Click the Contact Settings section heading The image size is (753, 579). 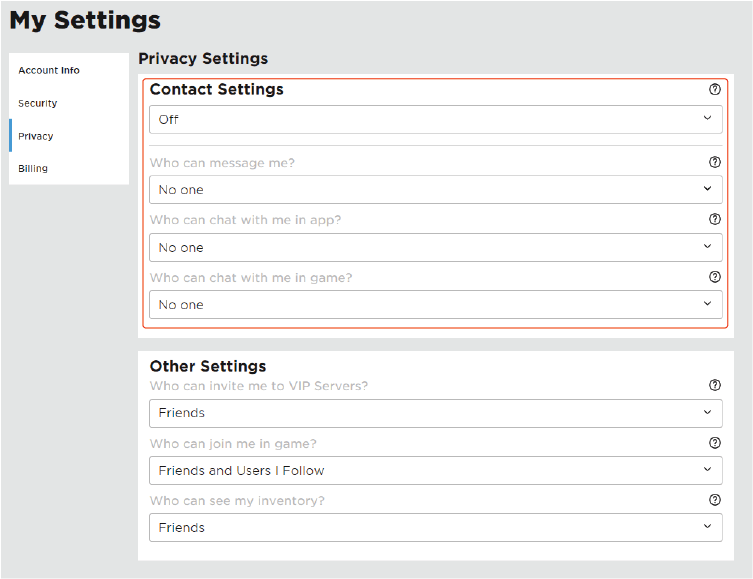coord(217,90)
